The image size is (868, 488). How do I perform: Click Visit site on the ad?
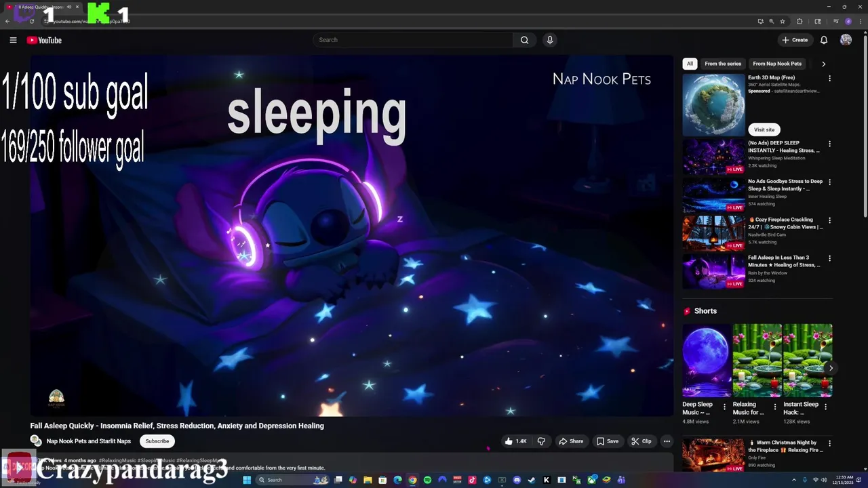click(764, 129)
